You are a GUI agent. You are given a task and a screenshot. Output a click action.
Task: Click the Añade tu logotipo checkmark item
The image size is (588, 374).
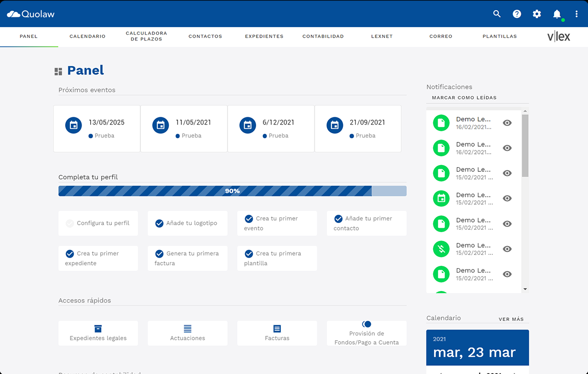coord(187,223)
